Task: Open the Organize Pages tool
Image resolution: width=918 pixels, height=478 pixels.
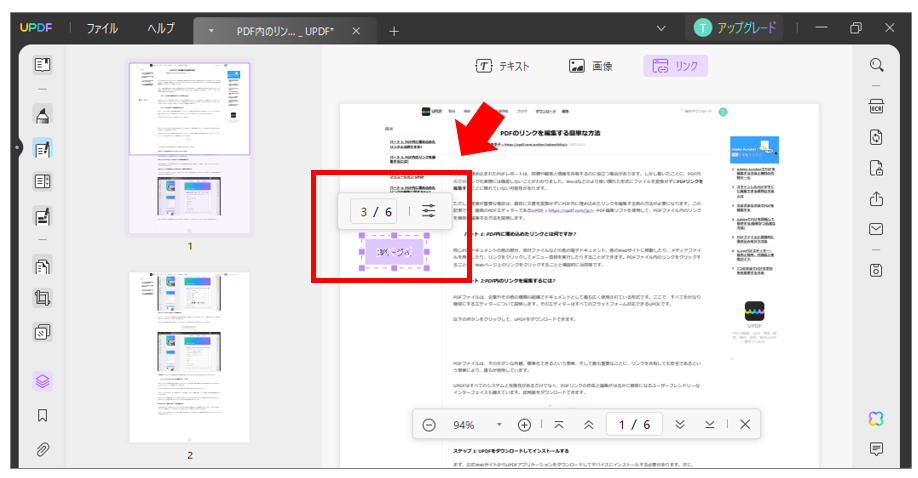Action: (42, 266)
